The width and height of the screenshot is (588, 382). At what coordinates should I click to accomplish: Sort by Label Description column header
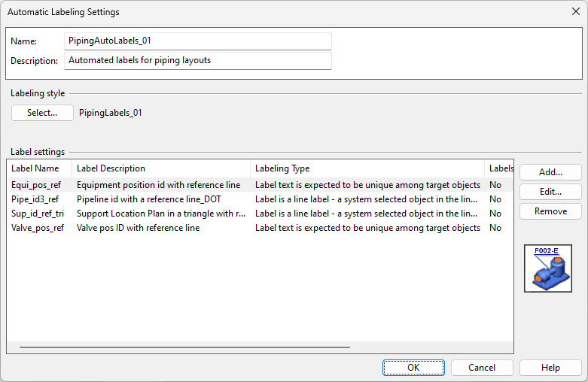160,168
